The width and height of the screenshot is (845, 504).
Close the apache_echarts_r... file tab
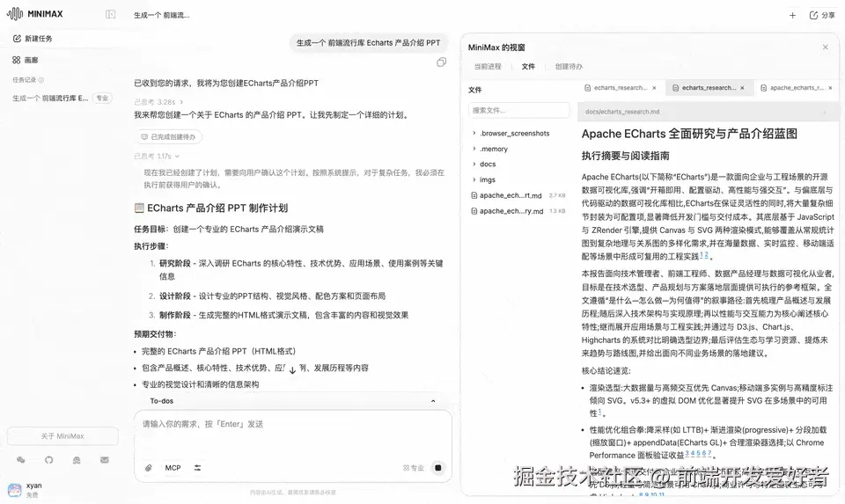pyautogui.click(x=830, y=88)
